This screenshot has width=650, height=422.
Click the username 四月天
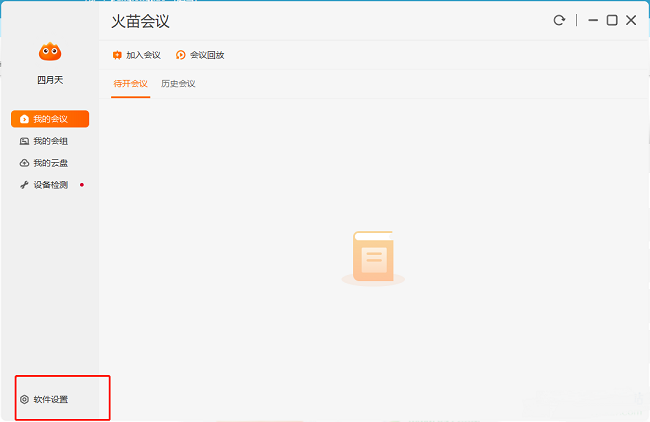click(50, 80)
